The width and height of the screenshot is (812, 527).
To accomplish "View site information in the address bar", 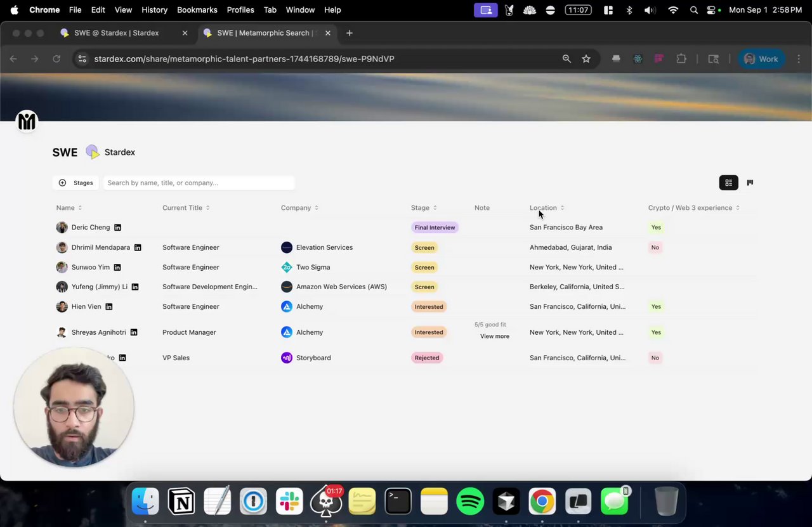I will point(82,59).
